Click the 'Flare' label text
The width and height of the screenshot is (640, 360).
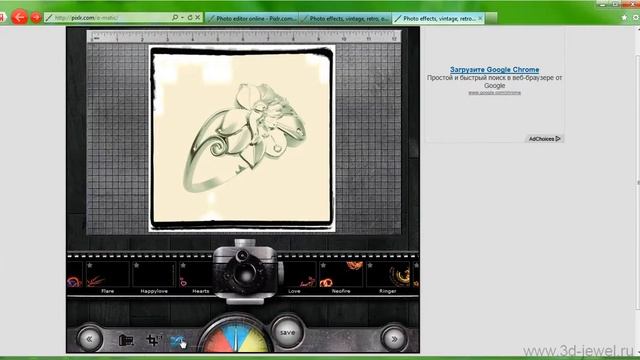[108, 291]
